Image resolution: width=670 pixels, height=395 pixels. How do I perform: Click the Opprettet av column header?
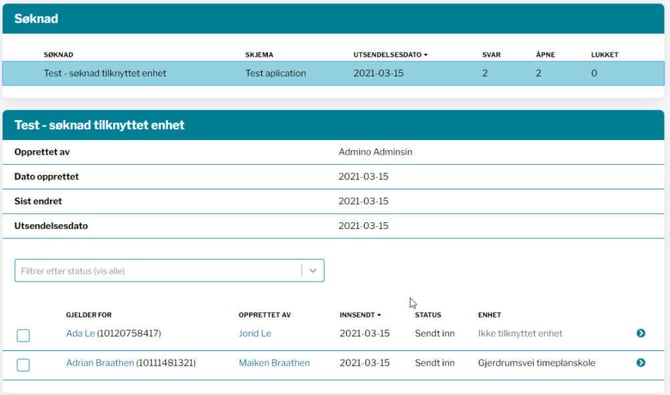[x=264, y=315]
